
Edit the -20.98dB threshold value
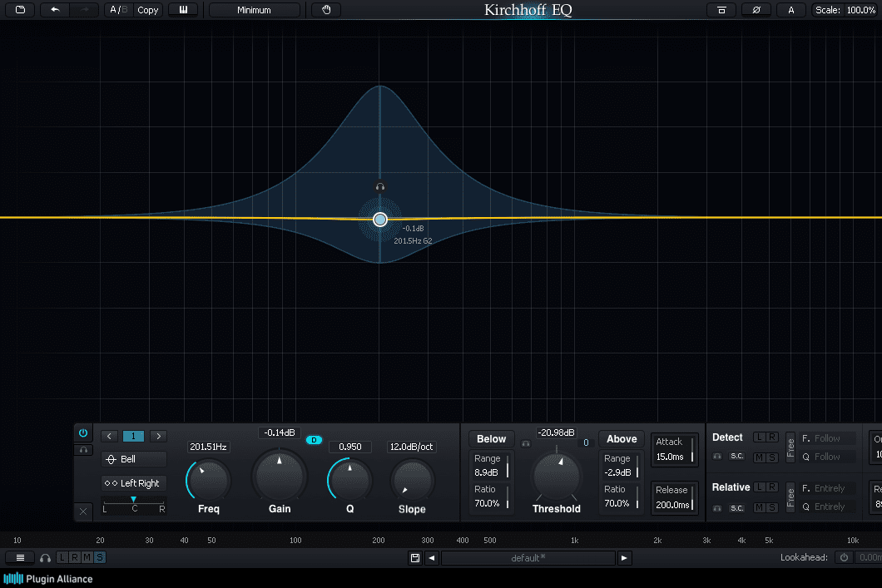[556, 432]
